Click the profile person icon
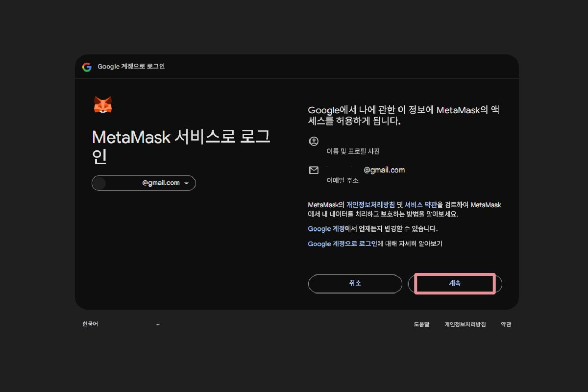Viewport: 588px width, 392px height. tap(314, 141)
